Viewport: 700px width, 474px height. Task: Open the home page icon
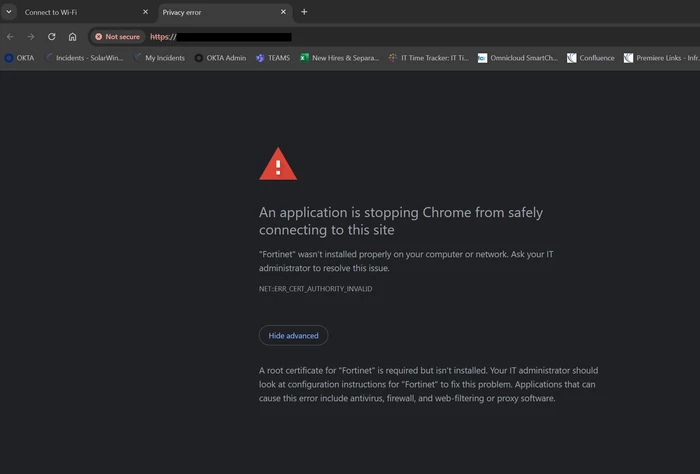click(x=72, y=37)
